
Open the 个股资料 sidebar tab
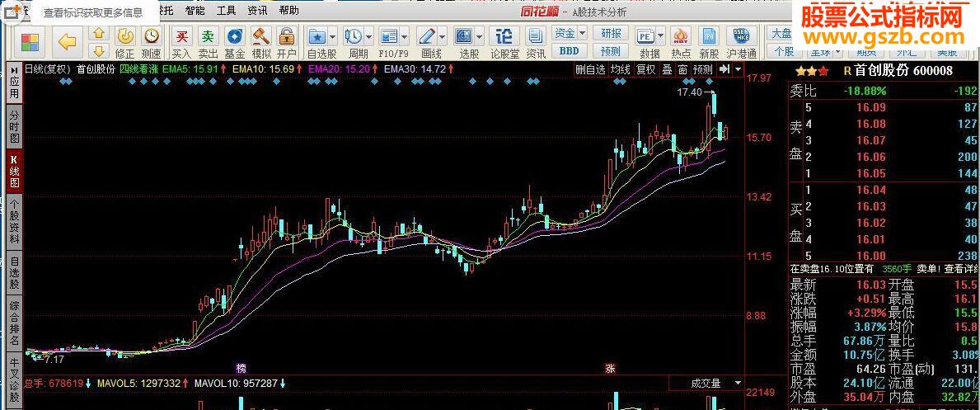(14, 222)
